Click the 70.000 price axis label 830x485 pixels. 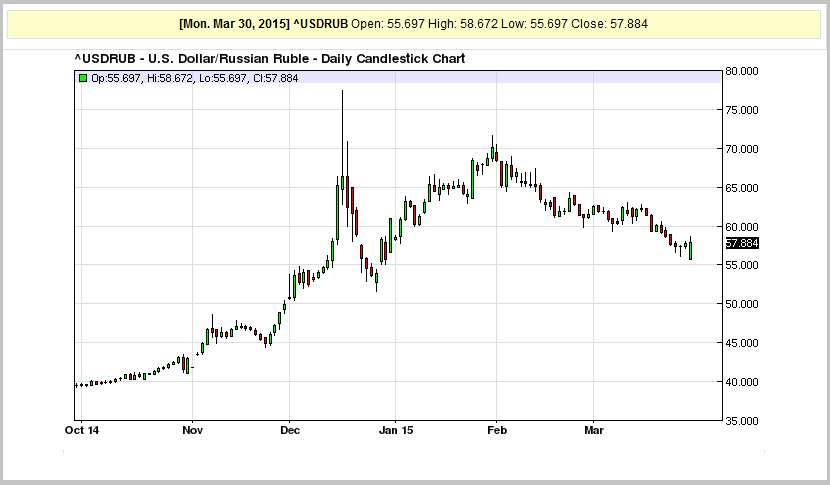[x=742, y=149]
